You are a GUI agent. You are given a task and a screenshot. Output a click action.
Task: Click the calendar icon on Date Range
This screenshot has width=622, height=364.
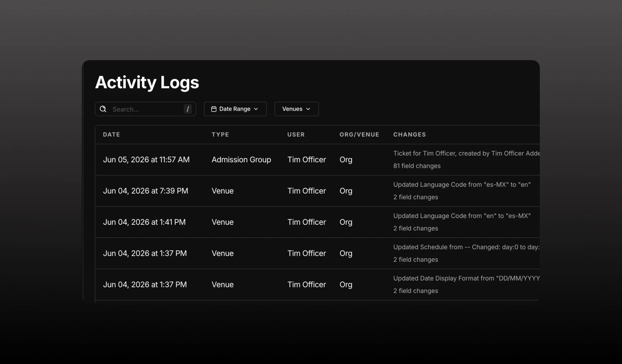[x=214, y=109]
